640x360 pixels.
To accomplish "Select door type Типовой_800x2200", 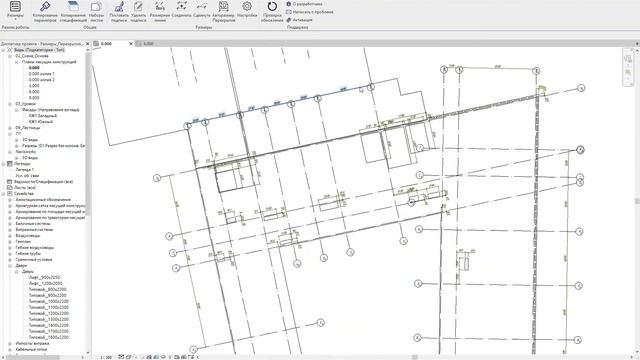I will pos(47,289).
